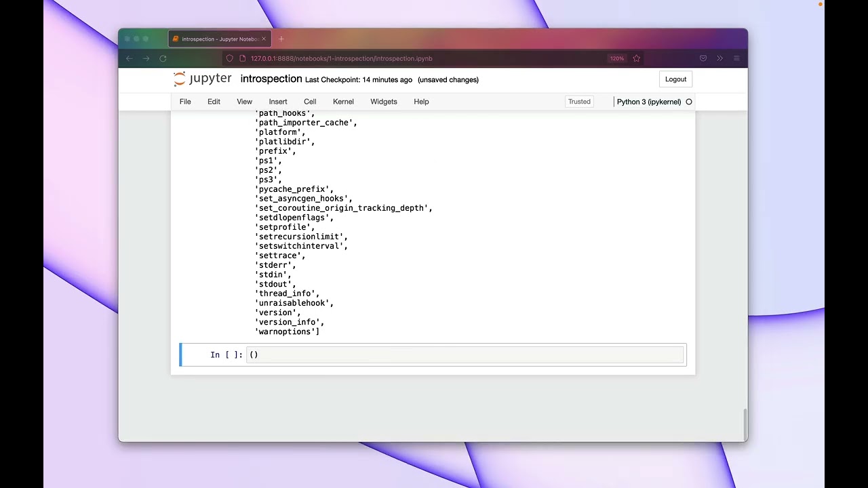Click the In [ ]: cell prompt
This screenshot has height=488, width=868.
(226, 354)
